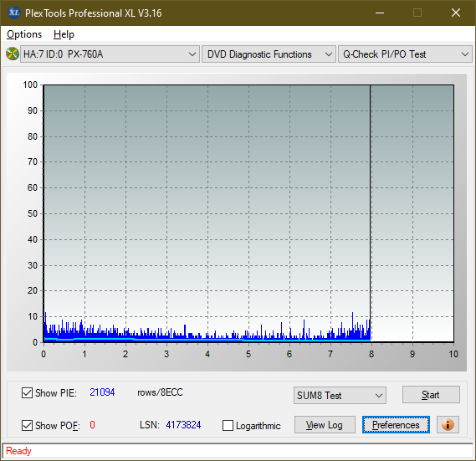Click the rows/8ECC label

click(160, 392)
